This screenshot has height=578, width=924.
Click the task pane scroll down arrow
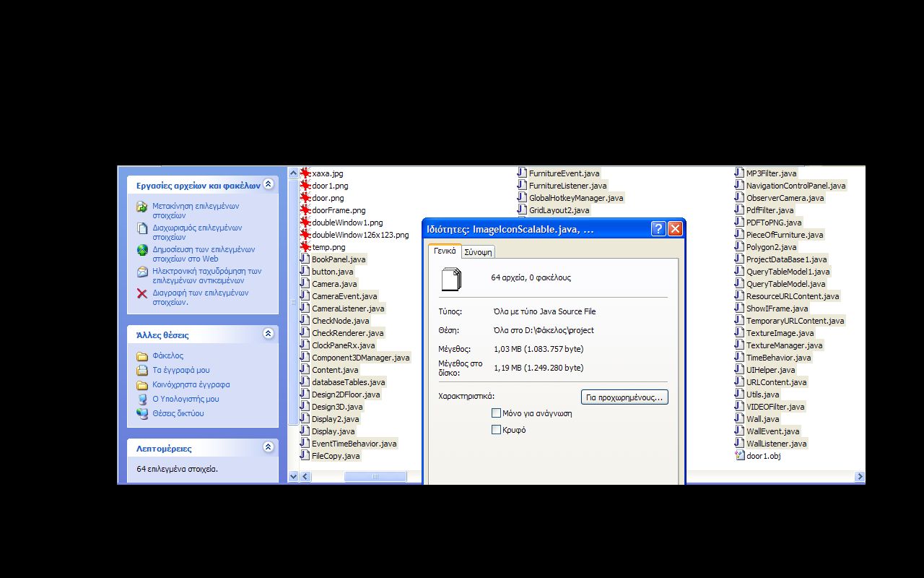(293, 476)
